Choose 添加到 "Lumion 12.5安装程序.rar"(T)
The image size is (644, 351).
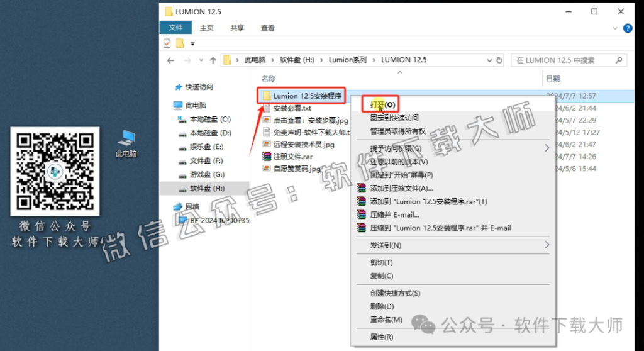pyautogui.click(x=428, y=201)
